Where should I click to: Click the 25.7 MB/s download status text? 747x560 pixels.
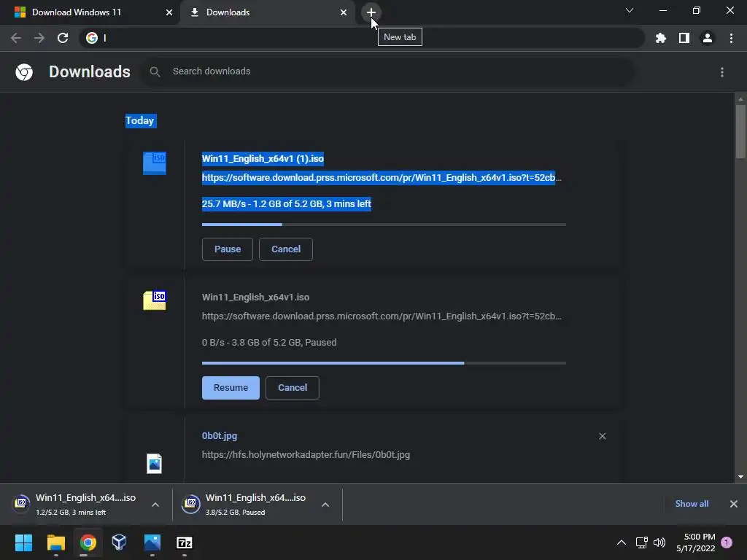286,204
